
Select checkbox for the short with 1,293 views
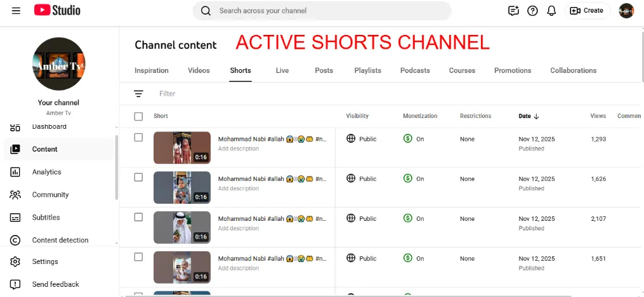pyautogui.click(x=138, y=138)
